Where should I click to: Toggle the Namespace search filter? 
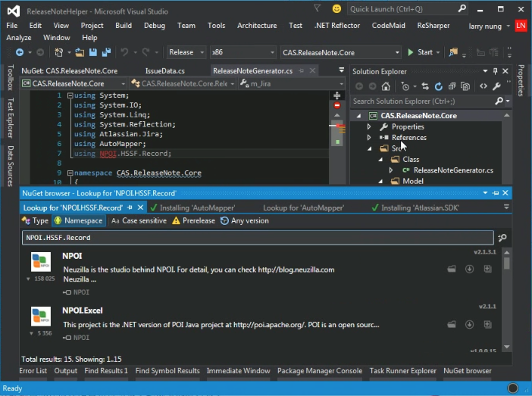tap(78, 221)
